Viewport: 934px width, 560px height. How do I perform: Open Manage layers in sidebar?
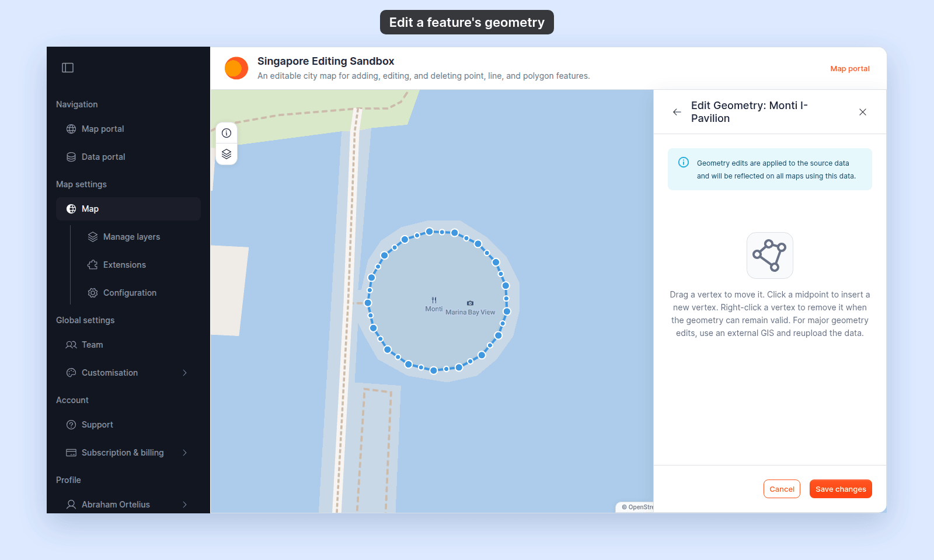tap(131, 237)
